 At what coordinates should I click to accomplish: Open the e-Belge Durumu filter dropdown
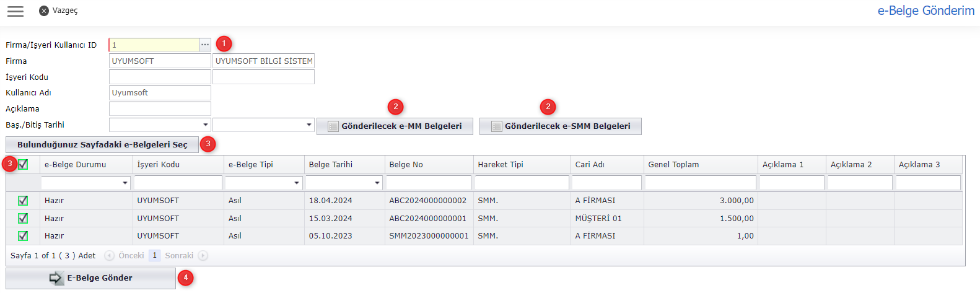tap(125, 183)
